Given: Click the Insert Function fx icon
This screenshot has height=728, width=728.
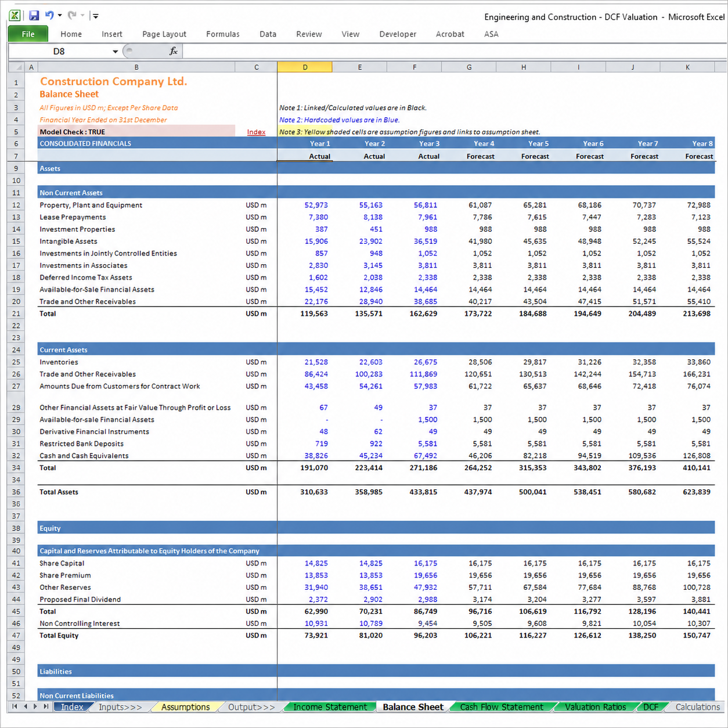Looking at the screenshot, I should point(173,51).
